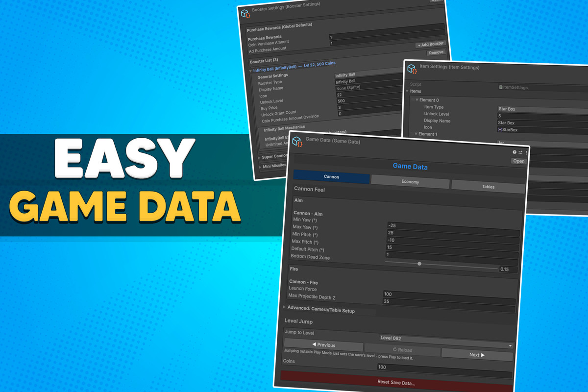Click the Remove booster button

point(436,52)
